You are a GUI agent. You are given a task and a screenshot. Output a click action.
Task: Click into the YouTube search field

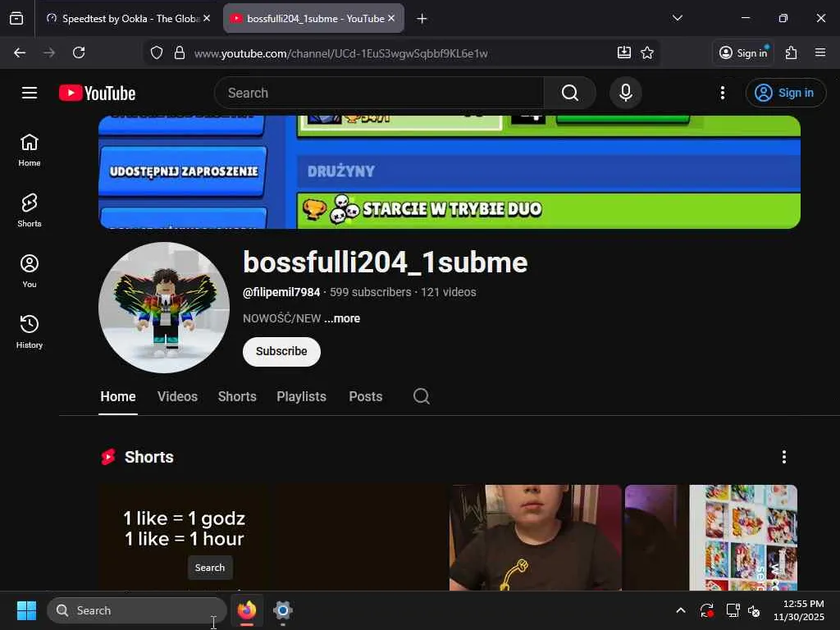point(379,94)
